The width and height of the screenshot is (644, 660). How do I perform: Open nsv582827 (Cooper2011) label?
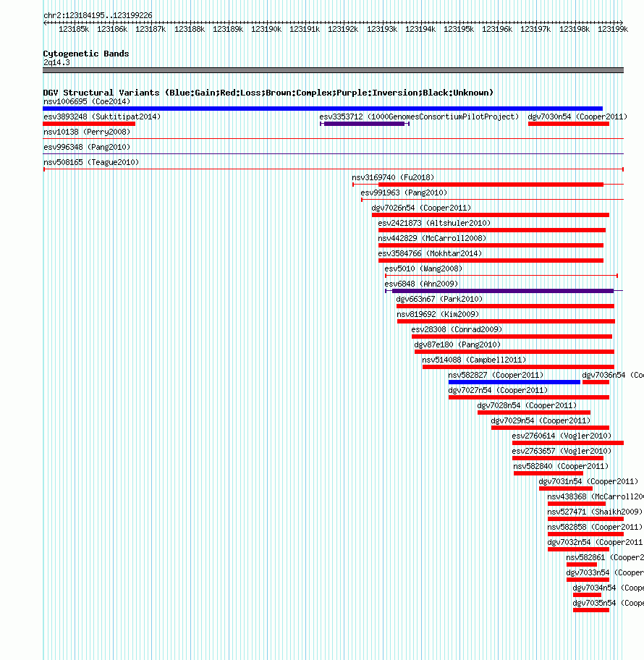pyautogui.click(x=496, y=374)
